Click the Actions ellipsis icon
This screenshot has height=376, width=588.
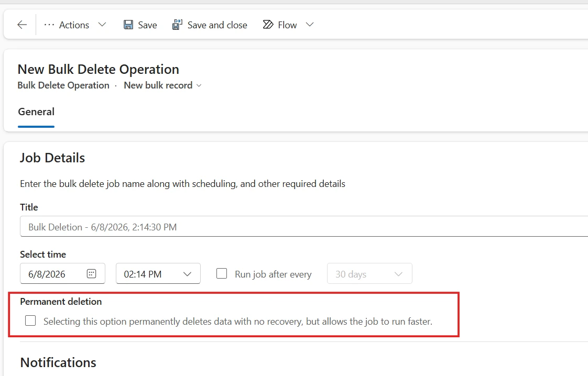coord(49,25)
